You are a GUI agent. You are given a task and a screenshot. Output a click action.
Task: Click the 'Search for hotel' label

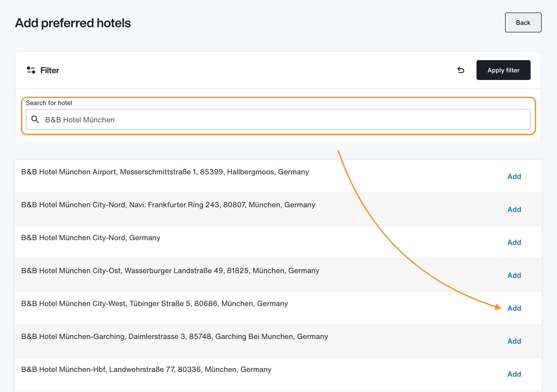(49, 103)
